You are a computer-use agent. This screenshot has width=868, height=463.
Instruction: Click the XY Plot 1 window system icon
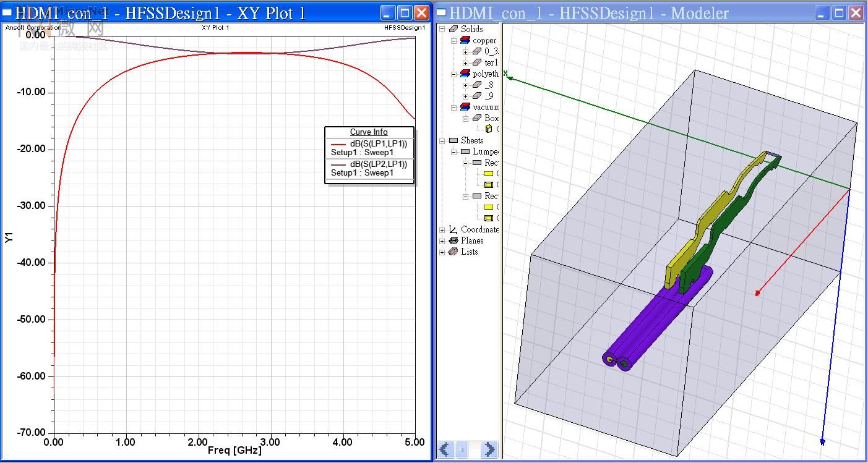[7, 12]
